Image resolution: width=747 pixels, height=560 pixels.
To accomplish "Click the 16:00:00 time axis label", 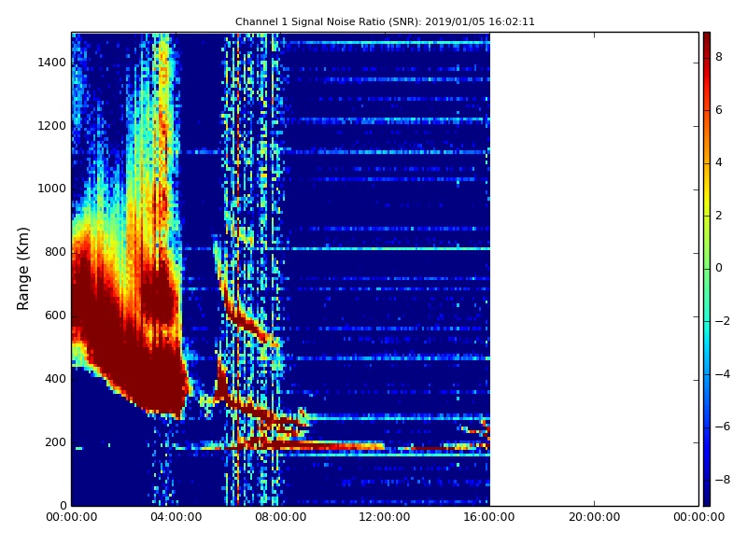I will pyautogui.click(x=489, y=517).
